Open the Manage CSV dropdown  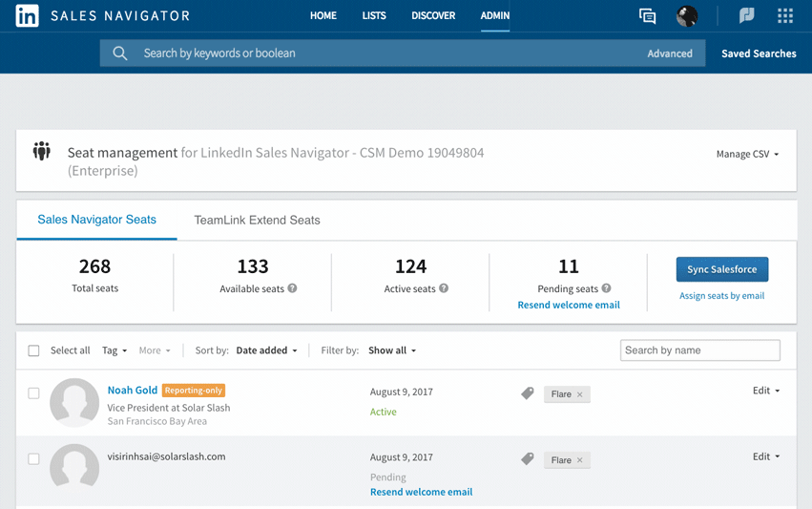pyautogui.click(x=747, y=154)
